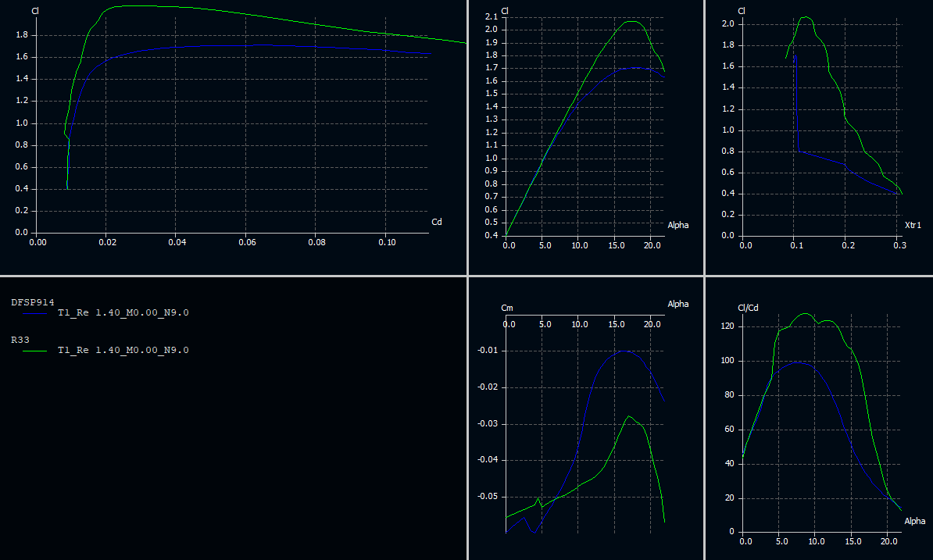Click the Alpha label of the top-middle Cl graph
This screenshot has height=560, width=933.
coord(677,225)
